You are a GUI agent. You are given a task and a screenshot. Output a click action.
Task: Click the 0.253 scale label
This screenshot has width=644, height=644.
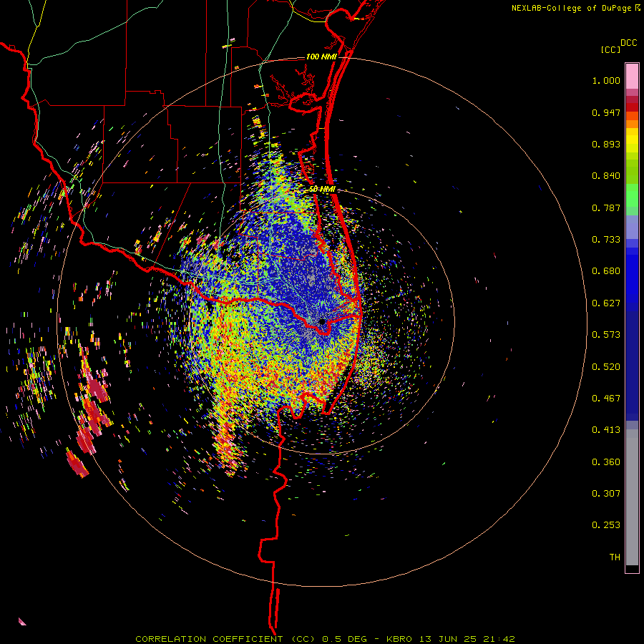606,525
